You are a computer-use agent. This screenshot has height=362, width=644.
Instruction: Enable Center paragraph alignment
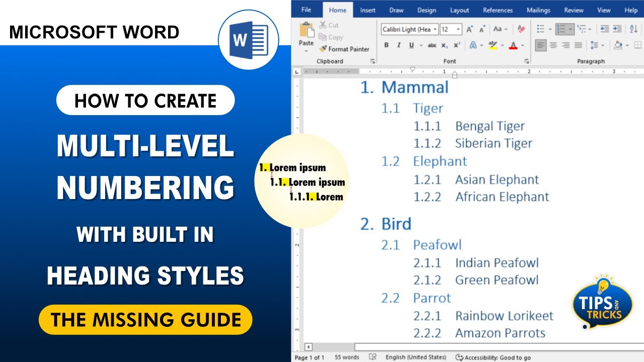[553, 45]
